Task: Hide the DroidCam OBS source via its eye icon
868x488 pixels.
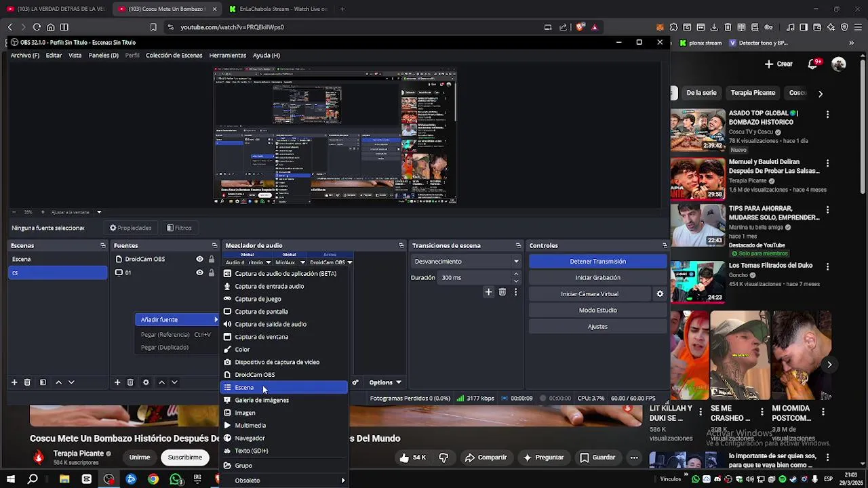Action: click(199, 259)
